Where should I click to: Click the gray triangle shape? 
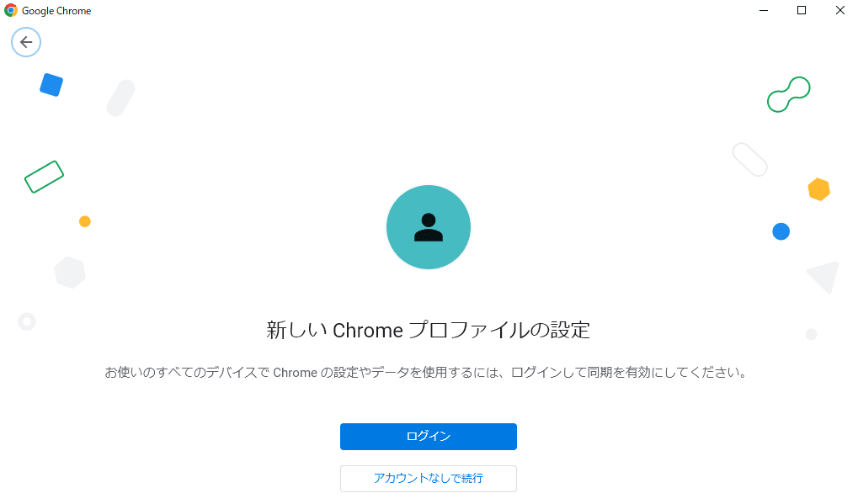coord(823,277)
